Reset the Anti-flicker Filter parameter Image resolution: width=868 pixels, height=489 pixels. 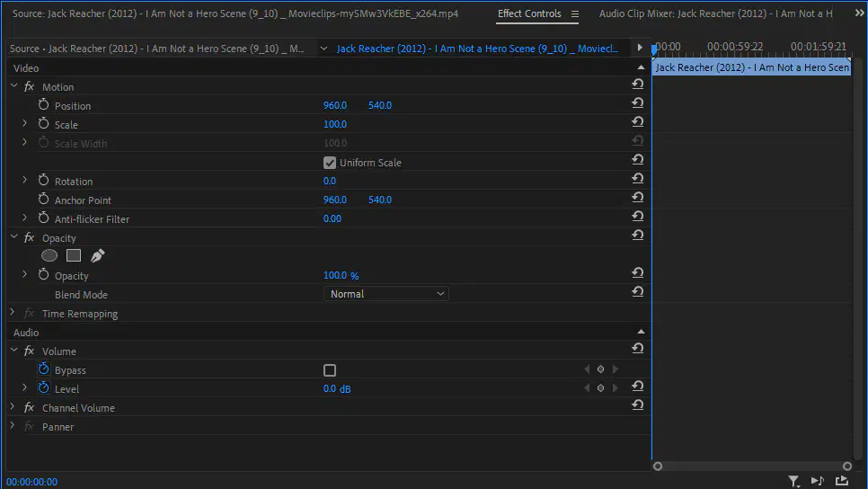click(638, 216)
